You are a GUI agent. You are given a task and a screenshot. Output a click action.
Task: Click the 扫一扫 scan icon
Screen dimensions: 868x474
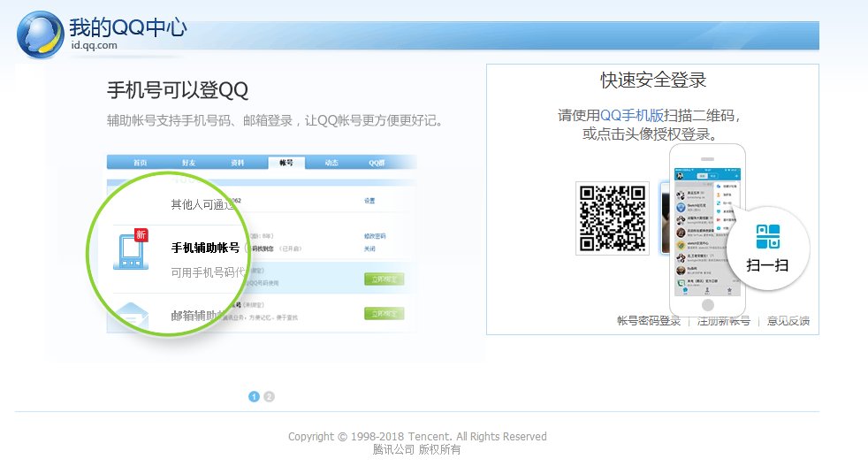tap(767, 237)
